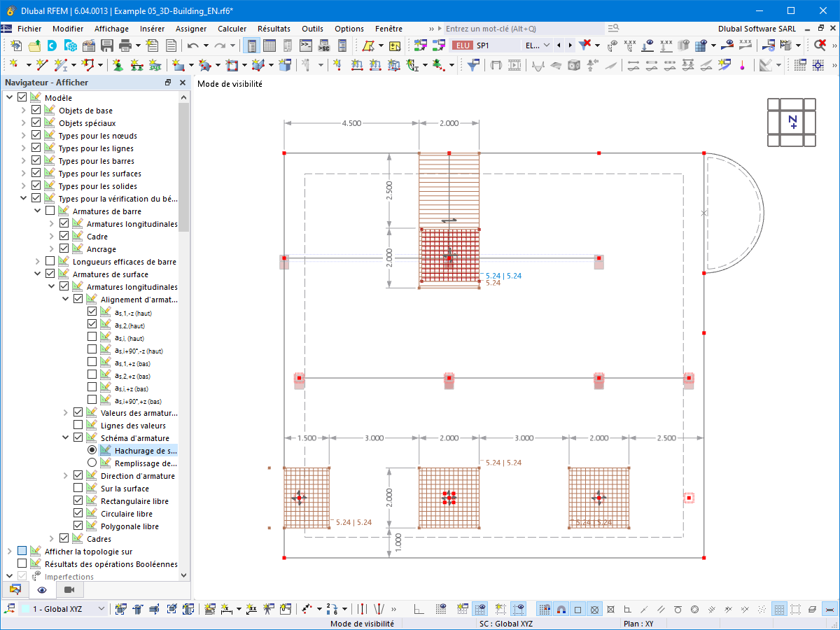
Task: Click the N+ view cube navigator
Action: [792, 122]
